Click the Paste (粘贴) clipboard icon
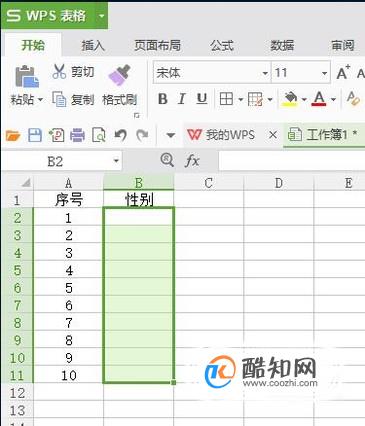This screenshot has width=365, height=426. 27,77
